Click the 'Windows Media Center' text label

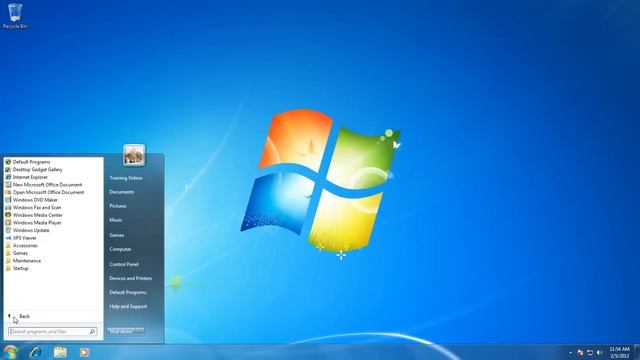point(38,215)
